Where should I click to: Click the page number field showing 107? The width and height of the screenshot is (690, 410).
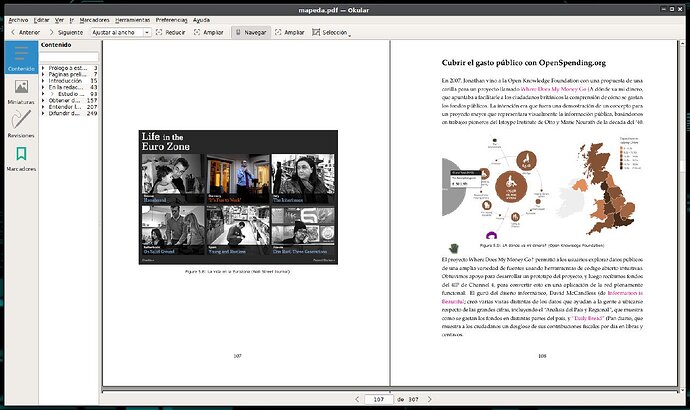[377, 399]
